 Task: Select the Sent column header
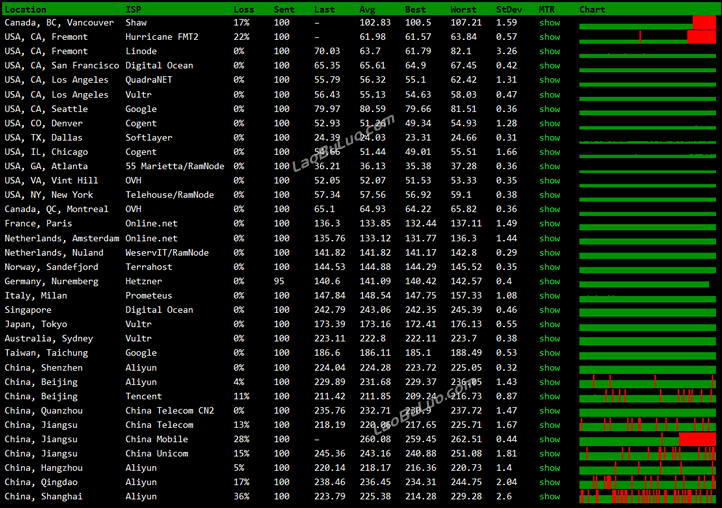click(x=284, y=9)
